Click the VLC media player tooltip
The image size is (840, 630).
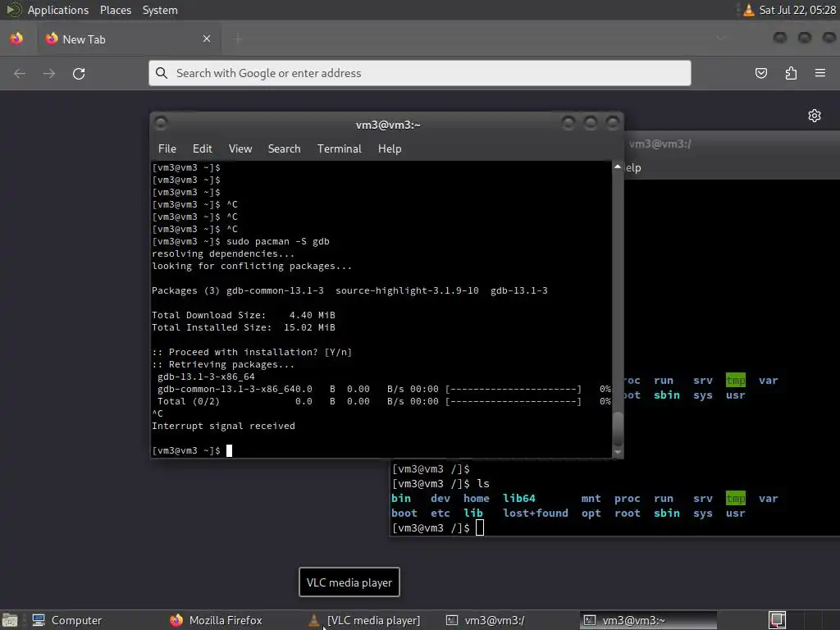point(349,582)
